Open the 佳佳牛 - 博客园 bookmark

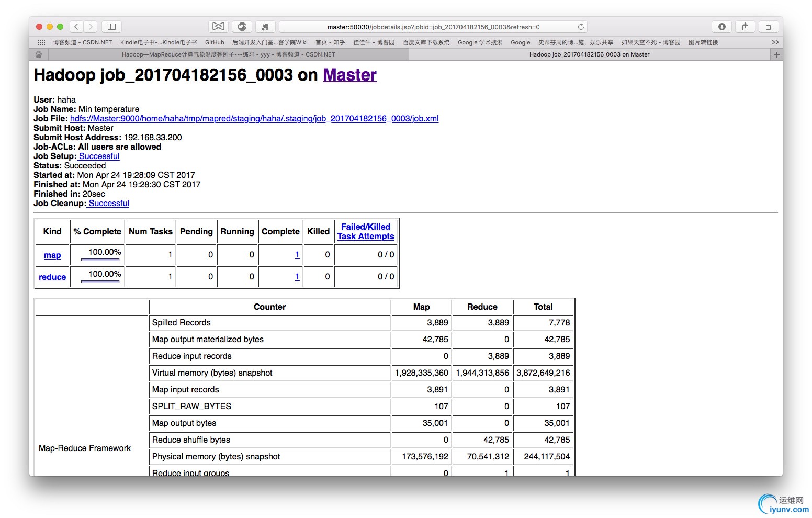pos(374,42)
